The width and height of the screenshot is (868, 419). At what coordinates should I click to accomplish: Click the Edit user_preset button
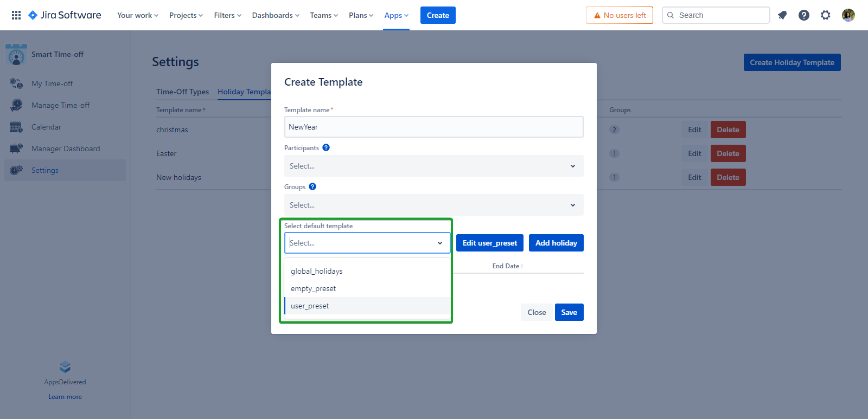click(x=489, y=243)
